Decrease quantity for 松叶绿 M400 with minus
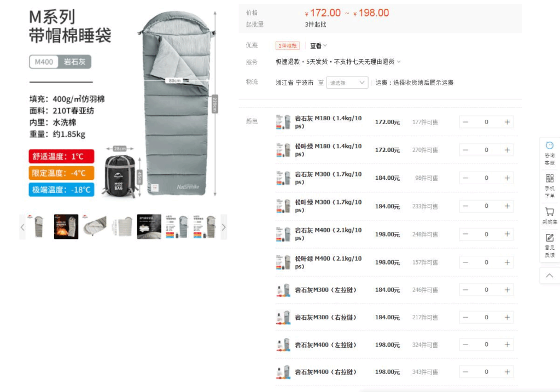560x392 pixels. 465,262
